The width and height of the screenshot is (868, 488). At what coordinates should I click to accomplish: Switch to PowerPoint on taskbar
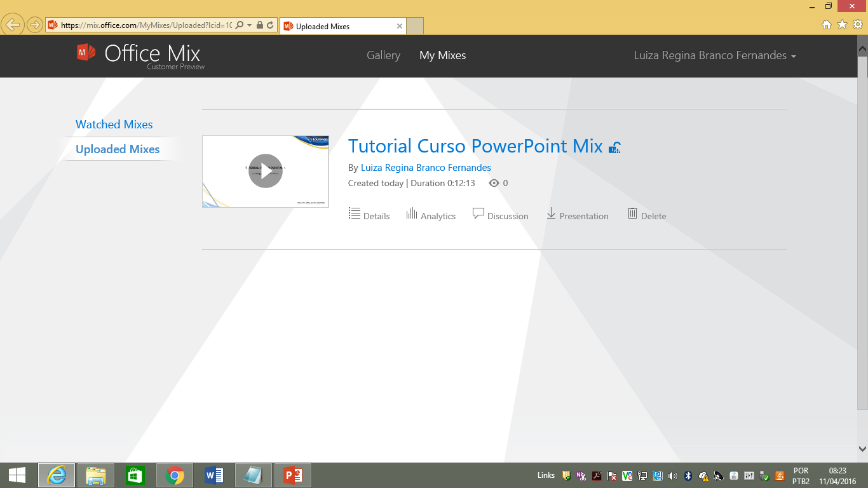(x=293, y=475)
